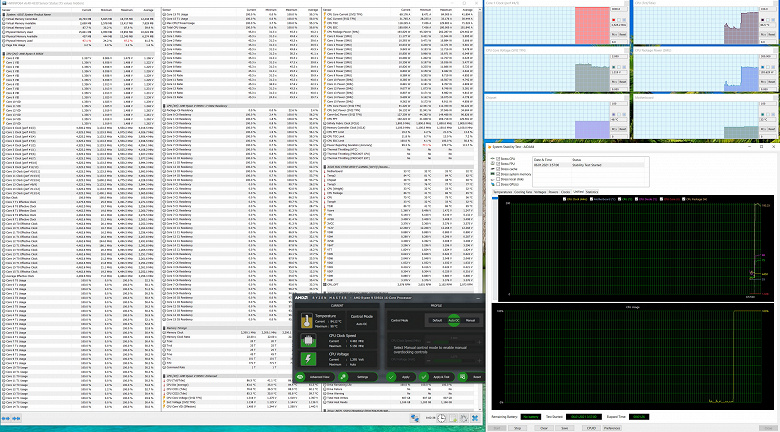Click 'Date & Time' column header in AIDA64
The width and height of the screenshot is (780, 432).
coord(543,160)
